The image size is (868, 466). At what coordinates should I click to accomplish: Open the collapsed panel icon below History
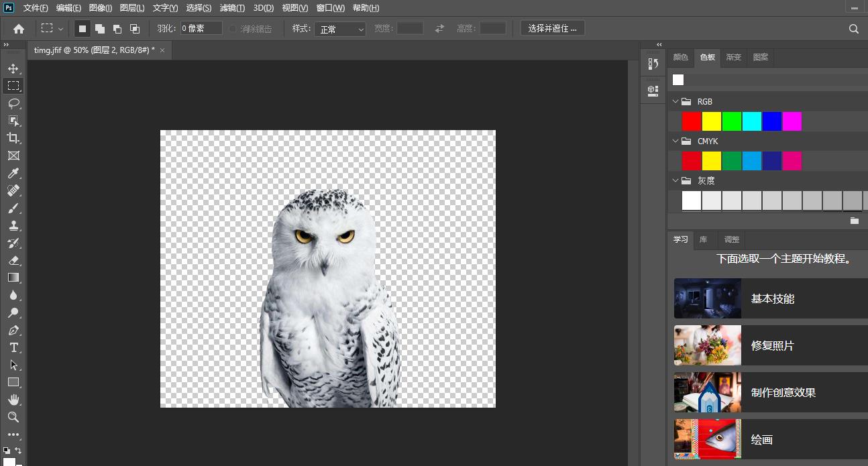653,90
